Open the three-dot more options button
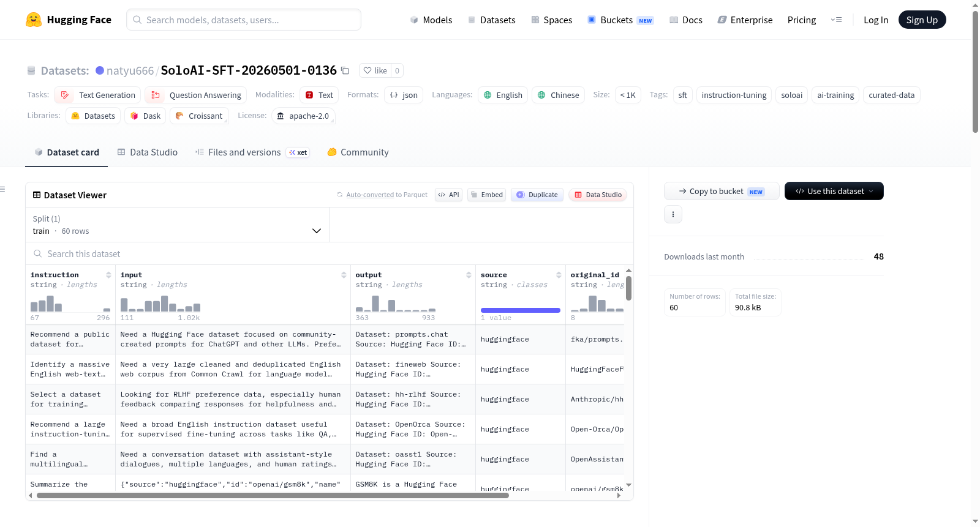Image resolution: width=980 pixels, height=527 pixels. point(673,214)
